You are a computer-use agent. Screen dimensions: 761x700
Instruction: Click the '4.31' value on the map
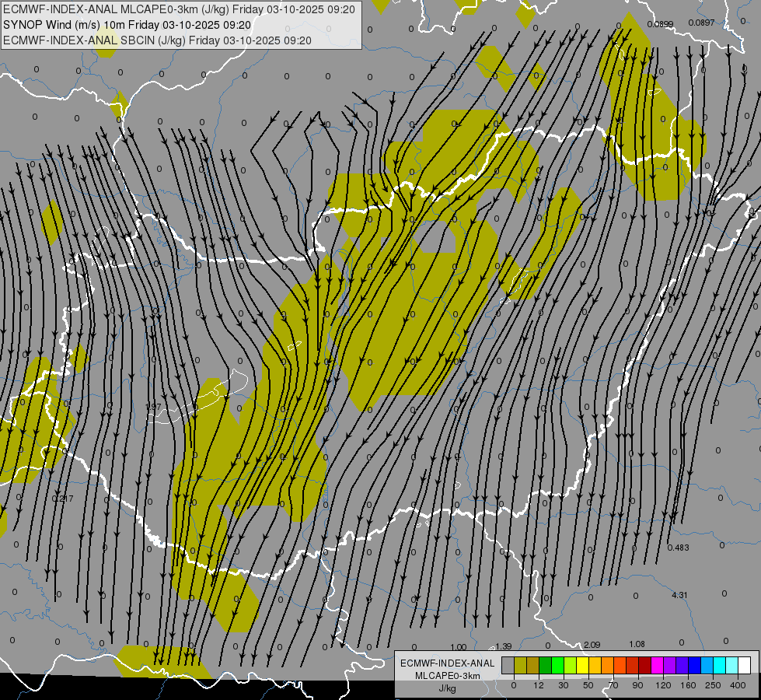[679, 595]
